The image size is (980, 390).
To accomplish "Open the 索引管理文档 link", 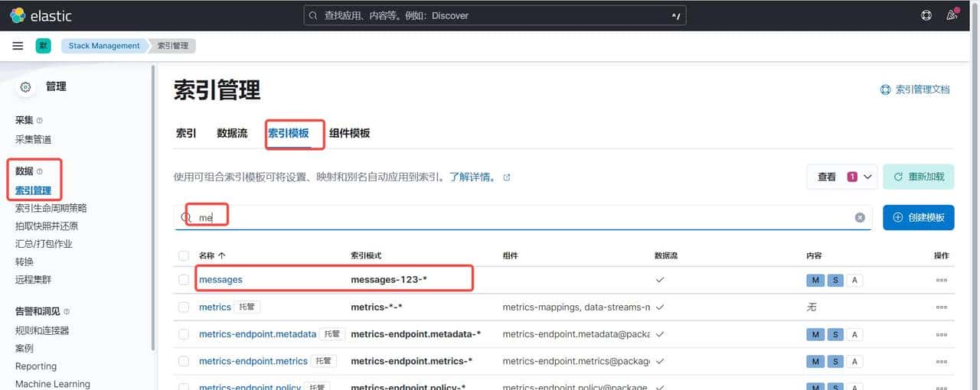I will (x=916, y=89).
